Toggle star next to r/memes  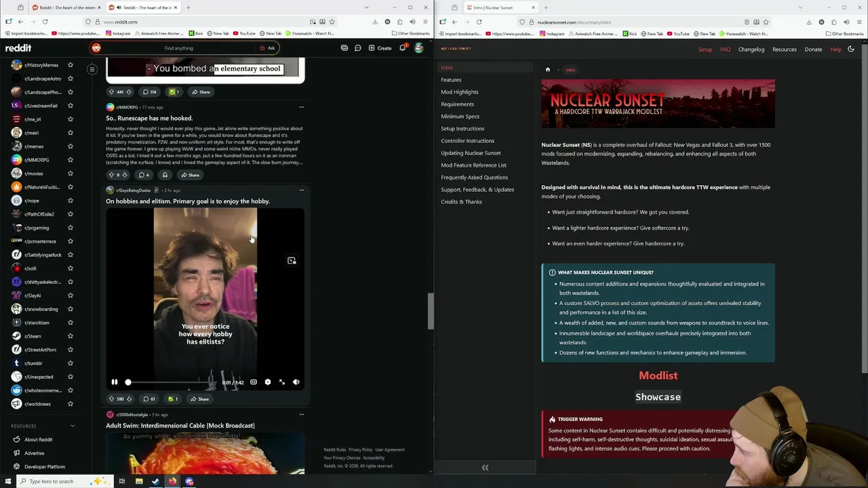(71, 146)
